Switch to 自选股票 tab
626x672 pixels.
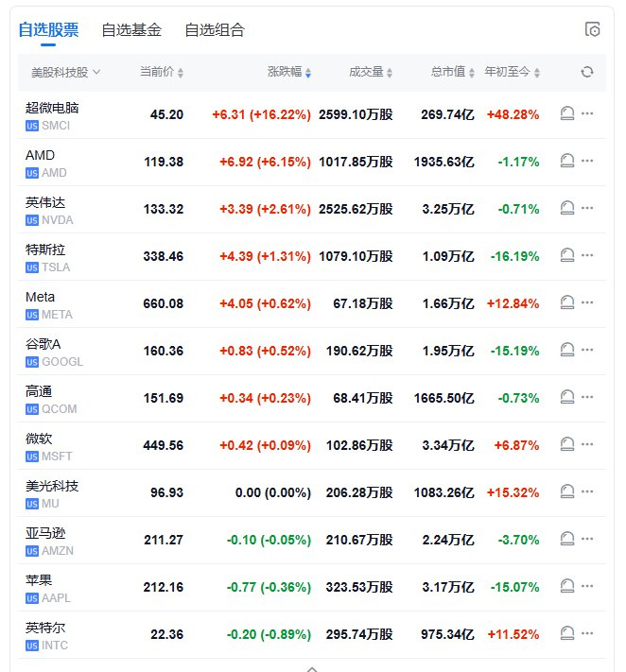48,30
